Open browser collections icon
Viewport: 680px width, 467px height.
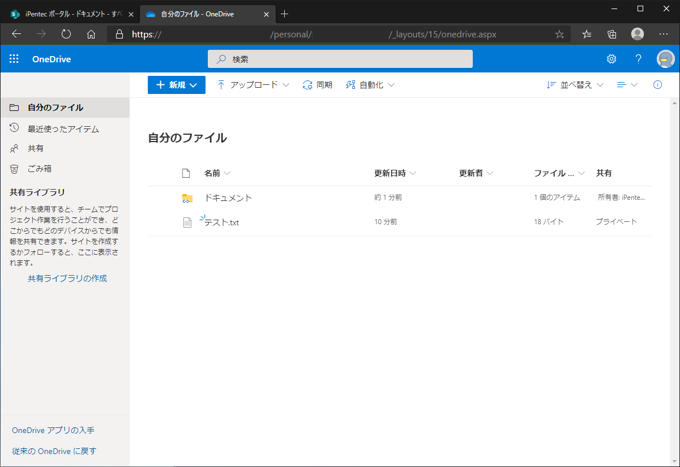point(611,34)
